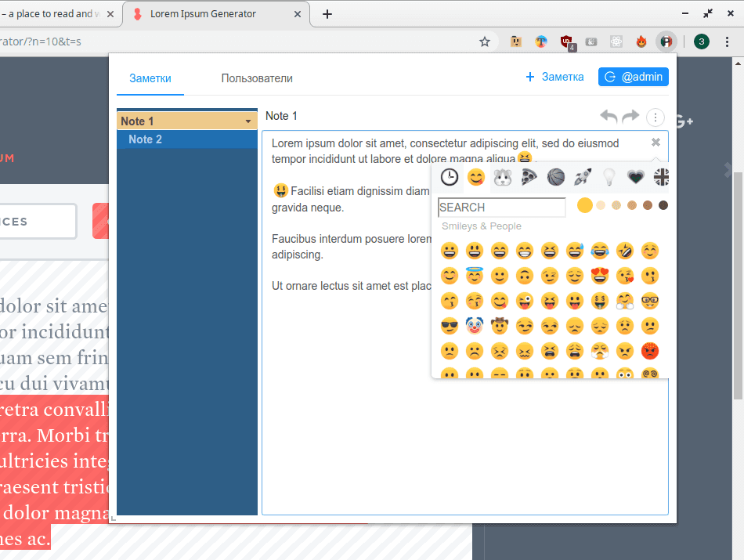Image resolution: width=744 pixels, height=560 pixels.
Task: Select the heart-eyes emoji in the grid
Action: [x=599, y=276]
